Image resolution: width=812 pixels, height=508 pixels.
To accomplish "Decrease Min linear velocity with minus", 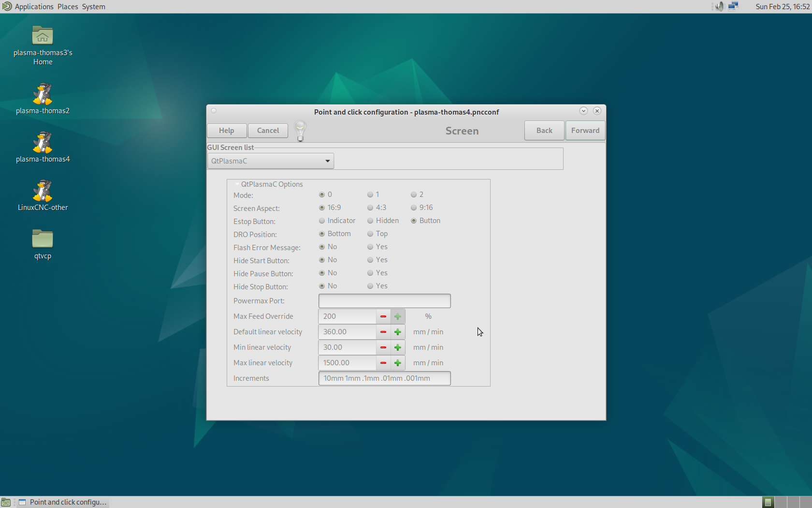I will pos(383,347).
